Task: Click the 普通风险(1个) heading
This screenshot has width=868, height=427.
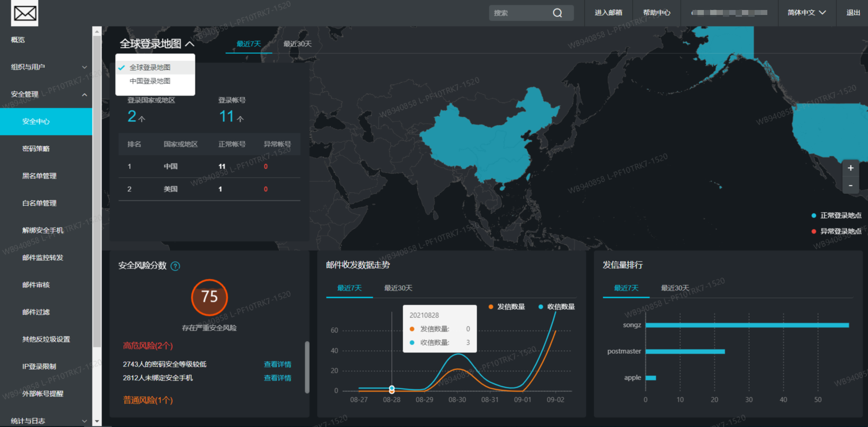Action: [148, 400]
